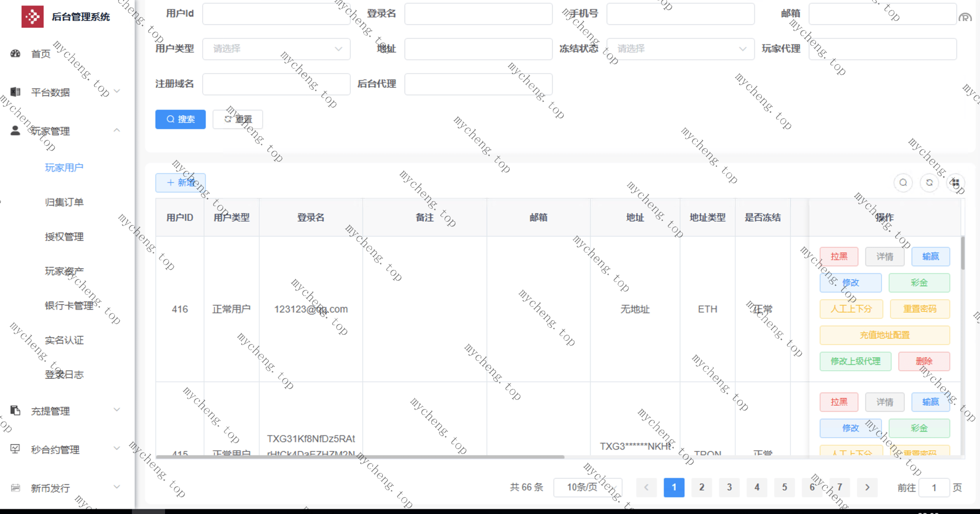The image size is (980, 514).
Task: Open column settings grid icon
Action: pos(955,183)
